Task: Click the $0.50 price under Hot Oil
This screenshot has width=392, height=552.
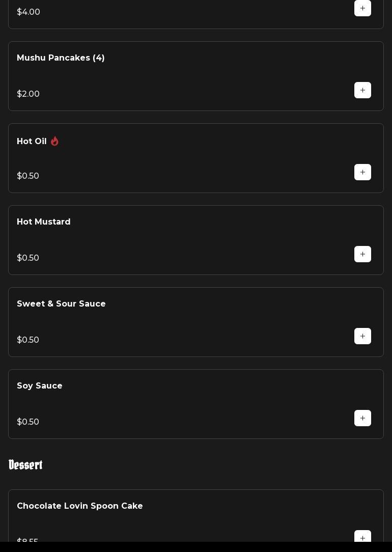Action: 28,176
